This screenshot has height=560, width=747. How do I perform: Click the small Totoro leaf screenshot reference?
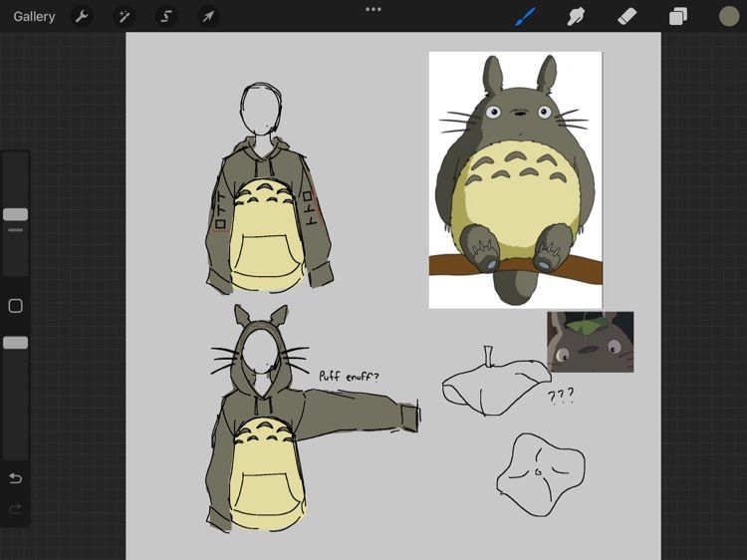[x=591, y=342]
